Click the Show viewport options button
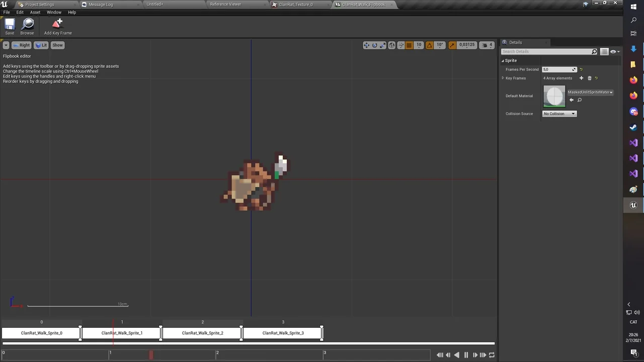 click(x=57, y=45)
